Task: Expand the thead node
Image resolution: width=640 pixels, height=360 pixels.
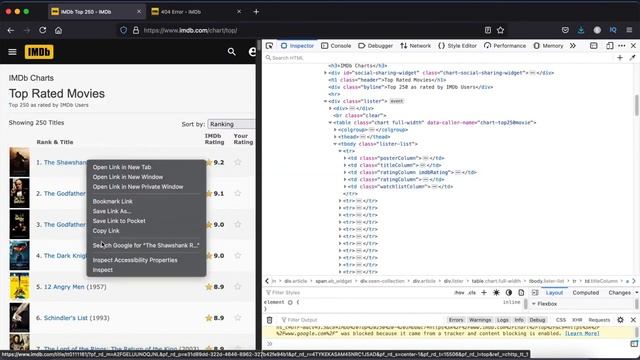Action: pyautogui.click(x=335, y=137)
